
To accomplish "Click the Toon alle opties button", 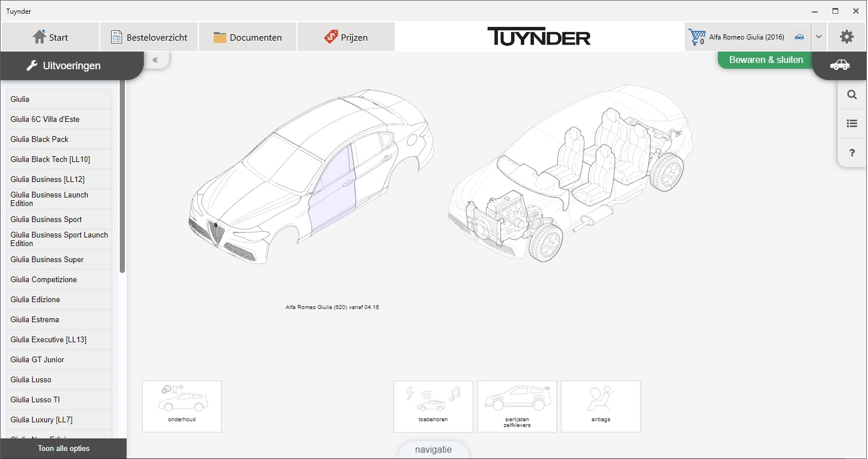I will [64, 449].
